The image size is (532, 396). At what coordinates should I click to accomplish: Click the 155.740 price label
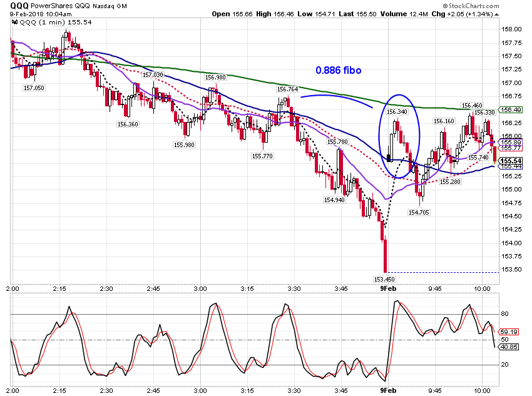(x=478, y=157)
